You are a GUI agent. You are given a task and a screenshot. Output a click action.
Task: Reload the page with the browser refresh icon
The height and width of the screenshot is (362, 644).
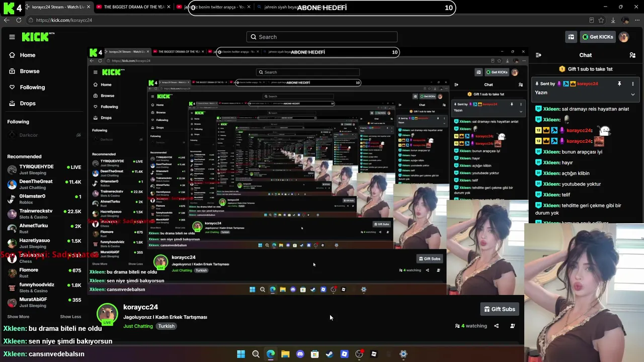(x=19, y=20)
